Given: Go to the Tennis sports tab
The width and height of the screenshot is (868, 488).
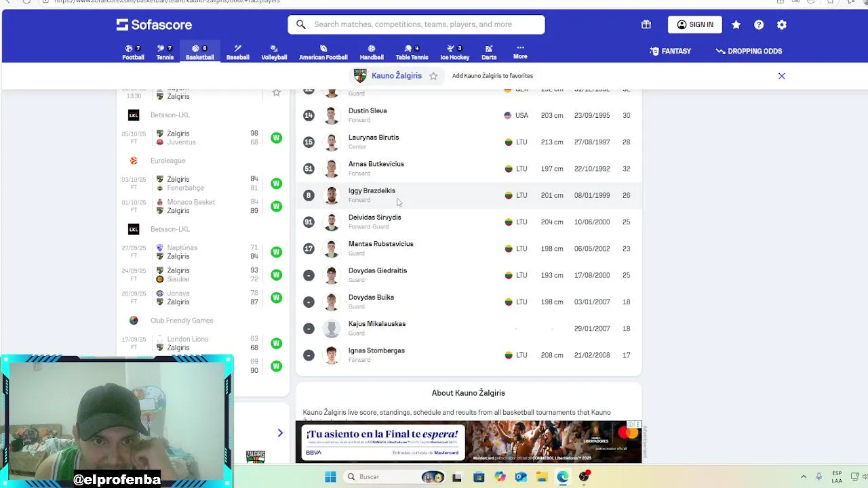Looking at the screenshot, I should [x=165, y=52].
